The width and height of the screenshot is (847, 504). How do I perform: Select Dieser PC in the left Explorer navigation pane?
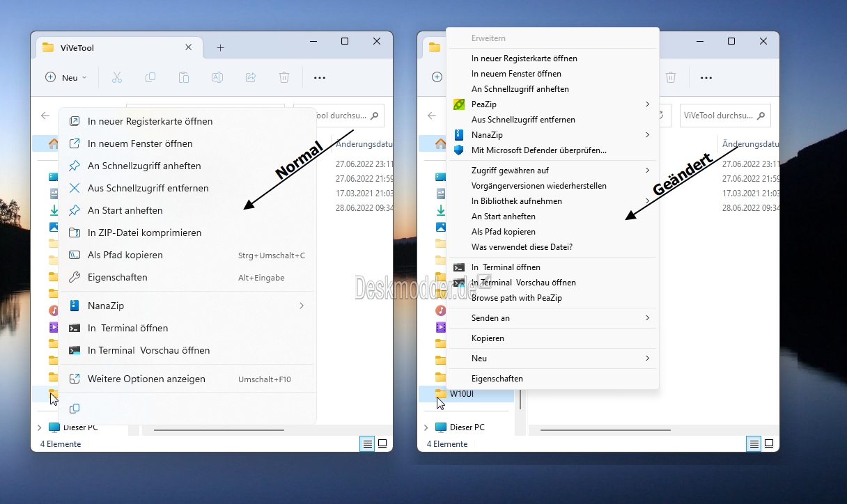coord(73,427)
